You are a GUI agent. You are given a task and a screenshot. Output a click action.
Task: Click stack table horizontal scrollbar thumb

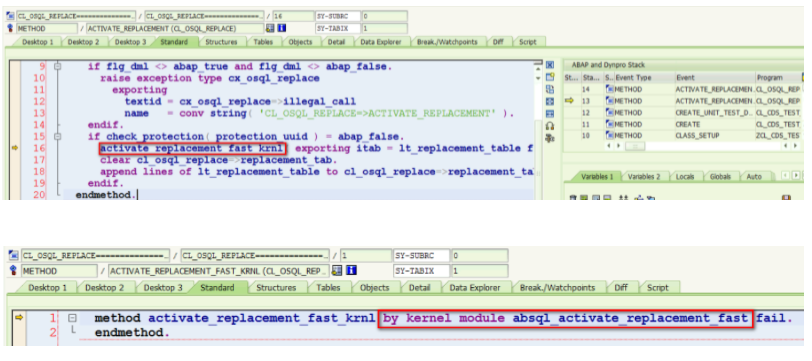pos(634,147)
